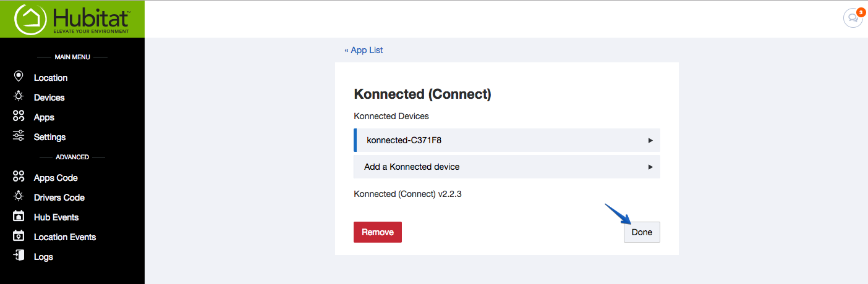The height and width of the screenshot is (284, 868).
Task: Go back to App List link
Action: click(x=364, y=50)
